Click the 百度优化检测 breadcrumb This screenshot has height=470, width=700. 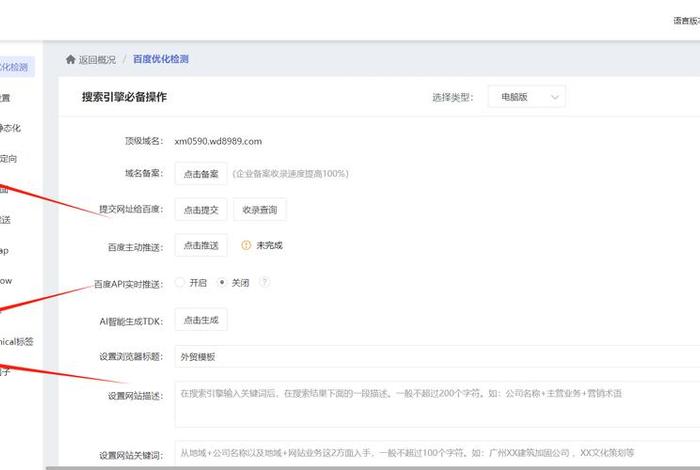click(x=161, y=59)
